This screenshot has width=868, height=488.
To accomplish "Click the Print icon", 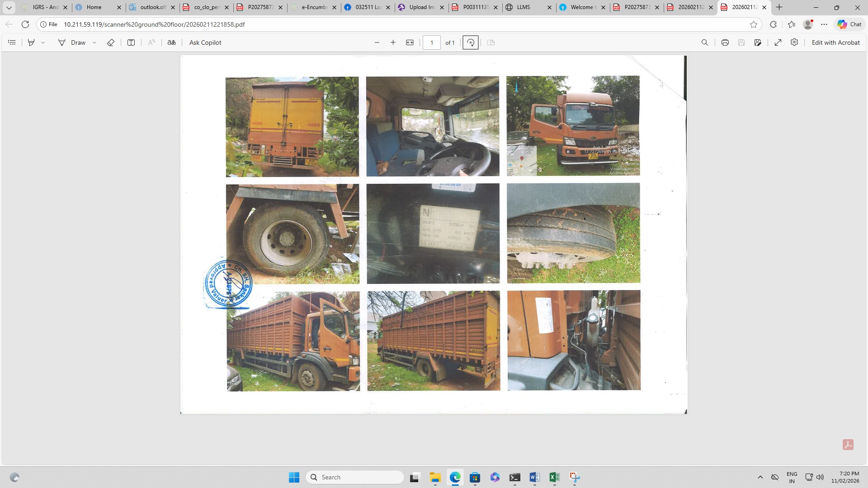I will [725, 42].
